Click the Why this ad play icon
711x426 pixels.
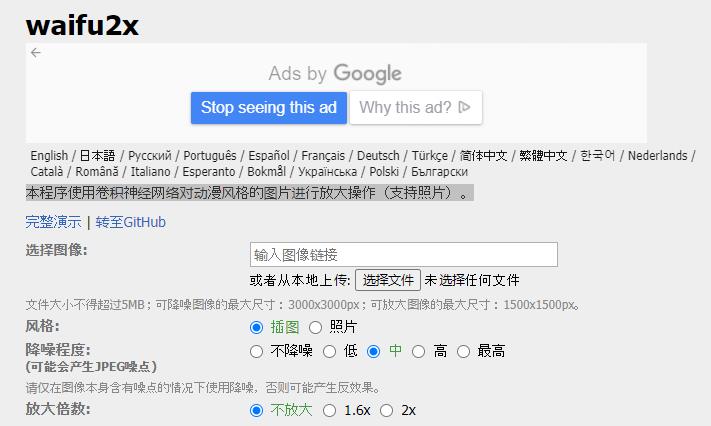click(x=464, y=107)
